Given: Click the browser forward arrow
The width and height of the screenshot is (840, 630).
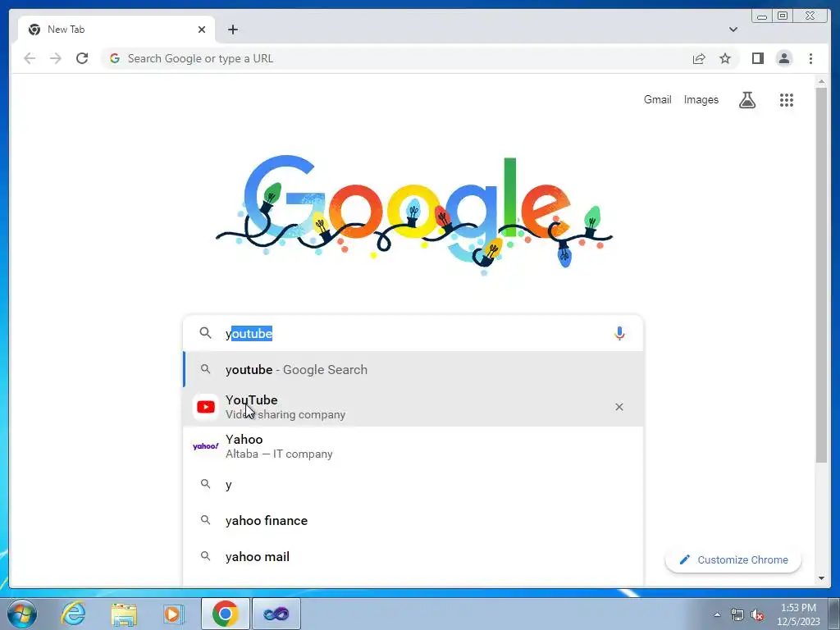Looking at the screenshot, I should point(56,58).
